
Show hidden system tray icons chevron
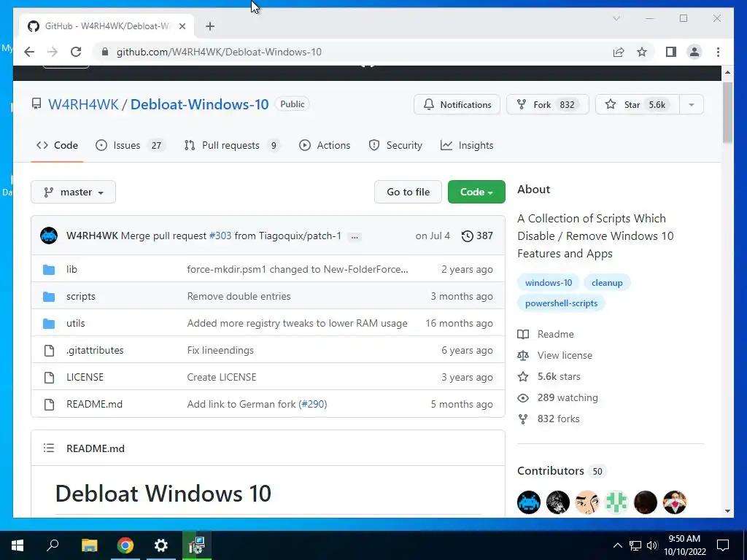[617, 545]
